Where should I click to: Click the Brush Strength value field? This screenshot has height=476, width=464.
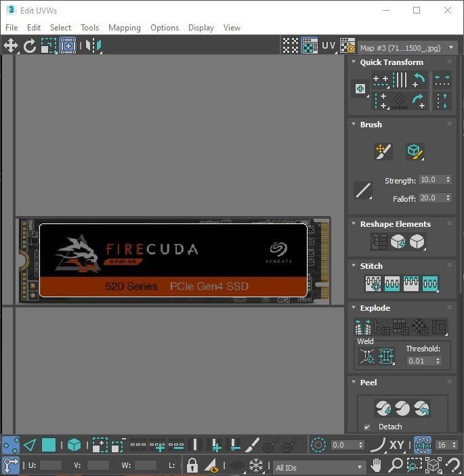431,179
